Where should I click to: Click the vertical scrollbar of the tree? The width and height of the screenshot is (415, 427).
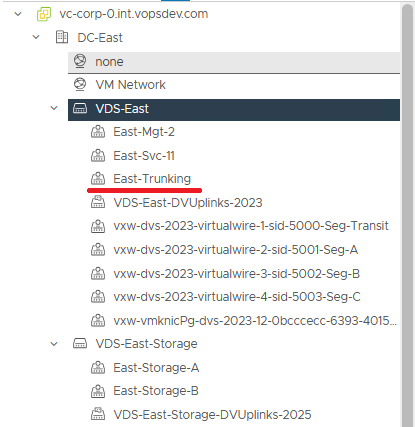(408, 215)
